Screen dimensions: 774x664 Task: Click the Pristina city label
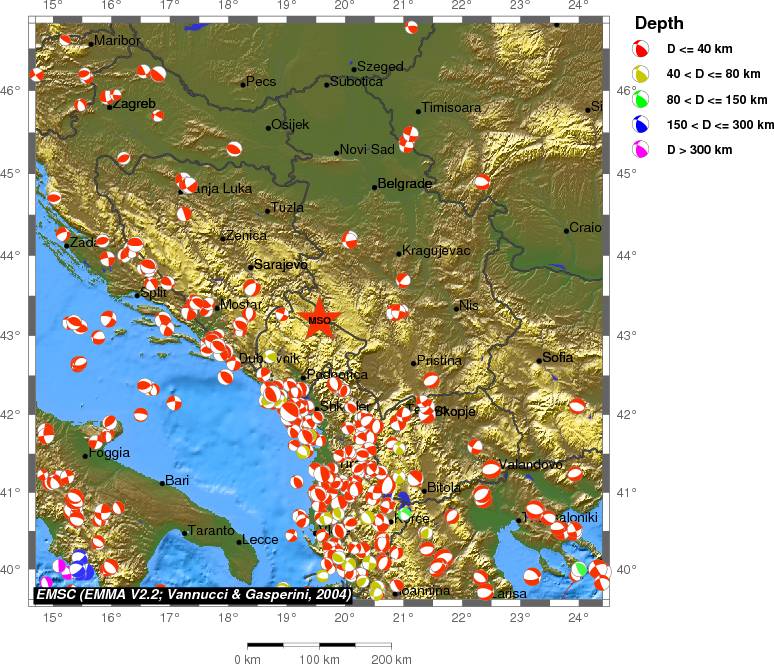click(x=440, y=360)
